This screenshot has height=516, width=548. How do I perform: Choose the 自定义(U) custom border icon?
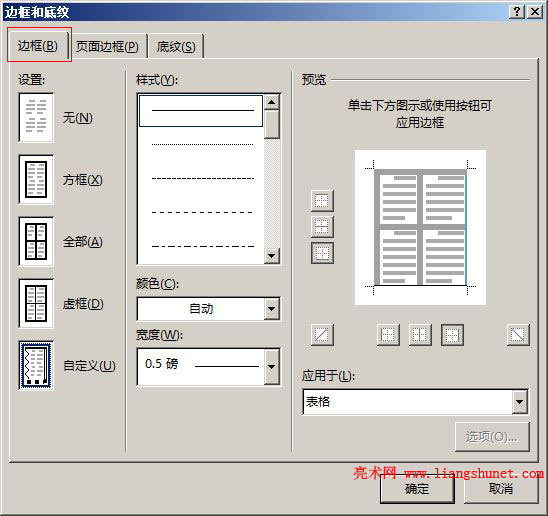36,365
